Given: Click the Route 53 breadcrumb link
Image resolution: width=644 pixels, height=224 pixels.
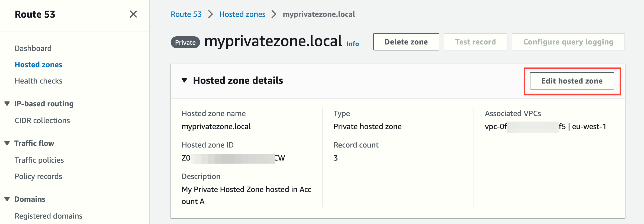Looking at the screenshot, I should coord(186,14).
